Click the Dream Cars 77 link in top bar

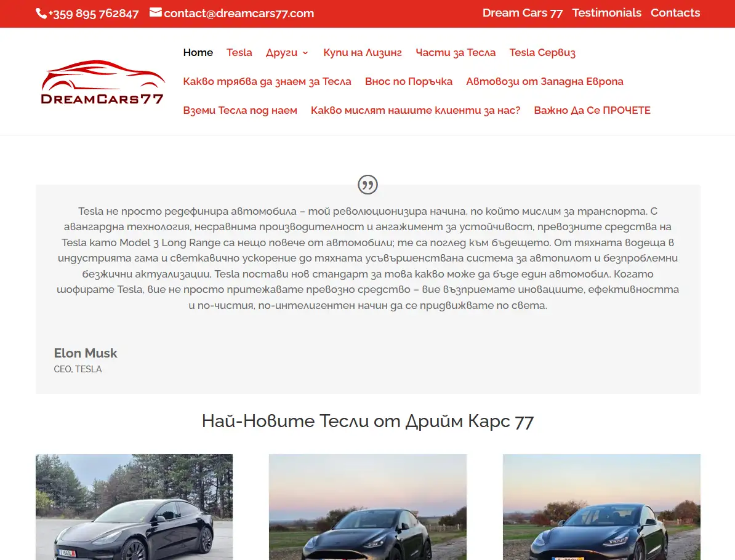pos(522,12)
